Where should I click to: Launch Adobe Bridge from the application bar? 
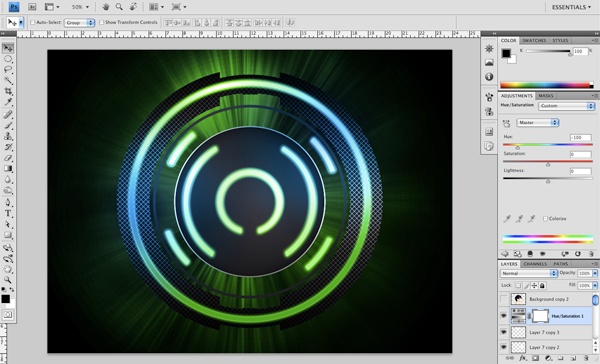point(32,7)
